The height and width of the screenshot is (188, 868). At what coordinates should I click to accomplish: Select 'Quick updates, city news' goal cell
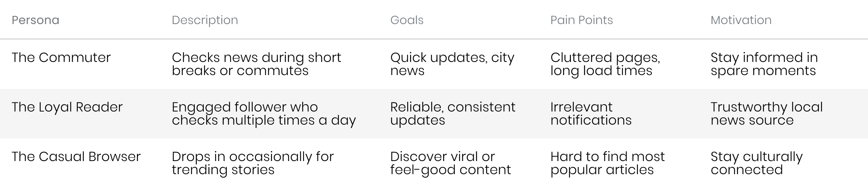(452, 64)
